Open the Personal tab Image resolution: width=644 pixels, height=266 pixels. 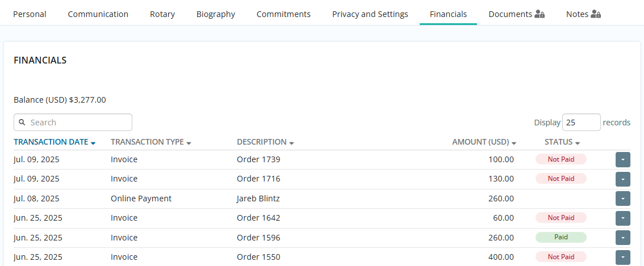click(x=30, y=14)
